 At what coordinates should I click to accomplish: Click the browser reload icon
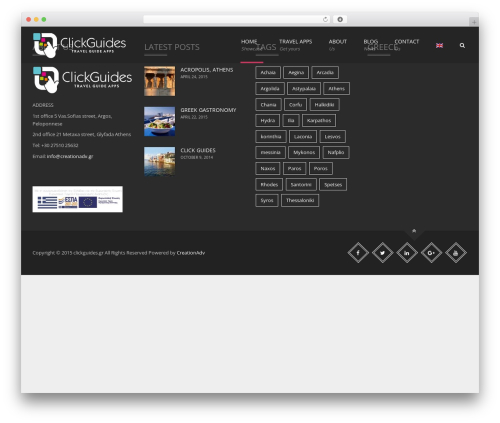pos(325,19)
